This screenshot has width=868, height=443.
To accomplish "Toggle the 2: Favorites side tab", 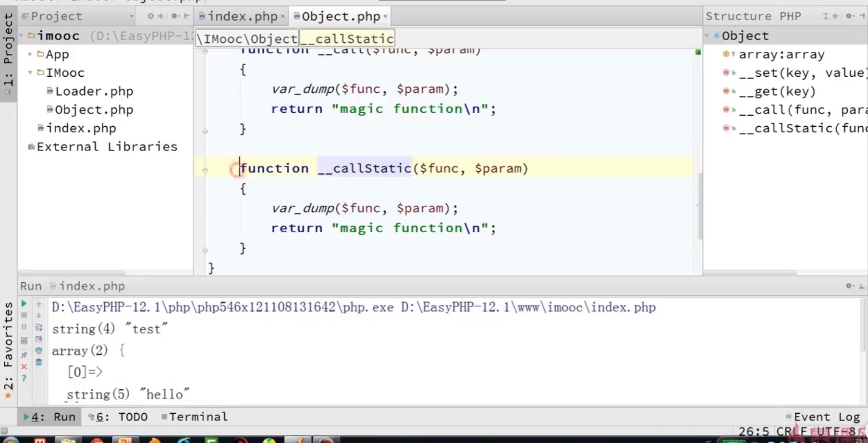I will (x=8, y=350).
